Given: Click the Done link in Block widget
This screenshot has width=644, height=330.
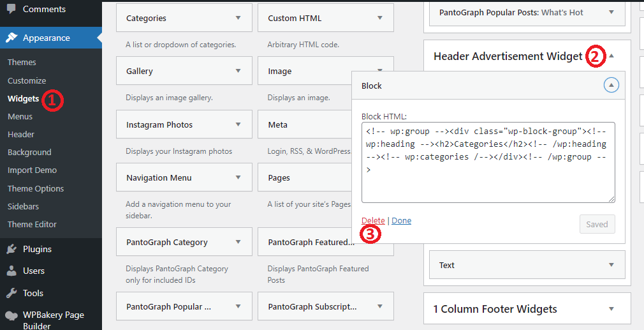Looking at the screenshot, I should click(x=401, y=220).
